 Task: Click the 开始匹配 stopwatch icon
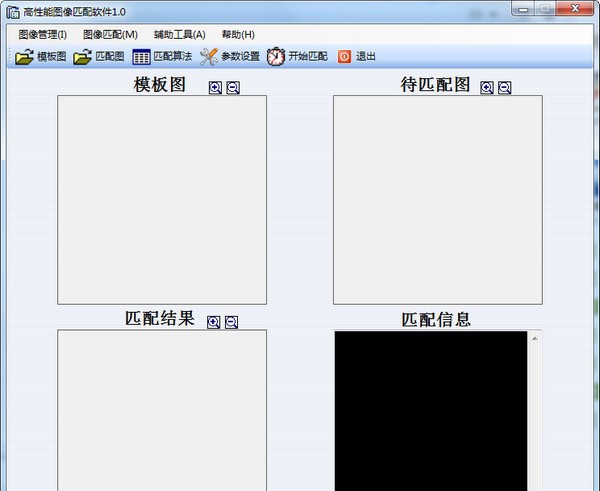[276, 57]
